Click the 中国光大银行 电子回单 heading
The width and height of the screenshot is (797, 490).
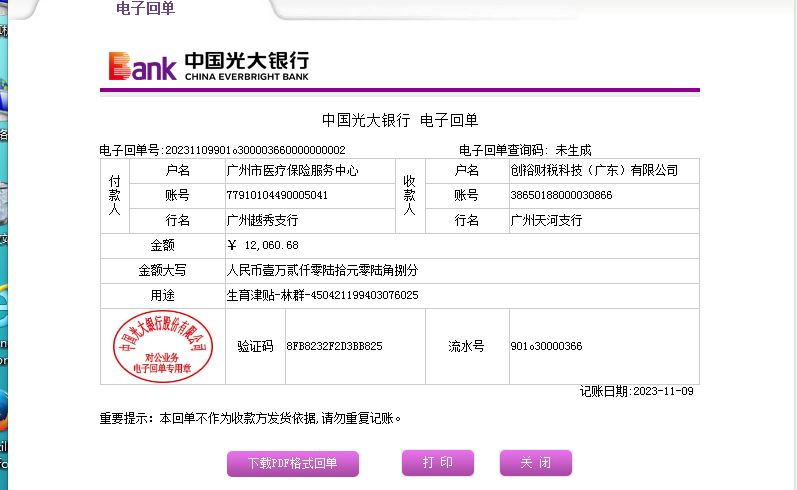pos(400,120)
